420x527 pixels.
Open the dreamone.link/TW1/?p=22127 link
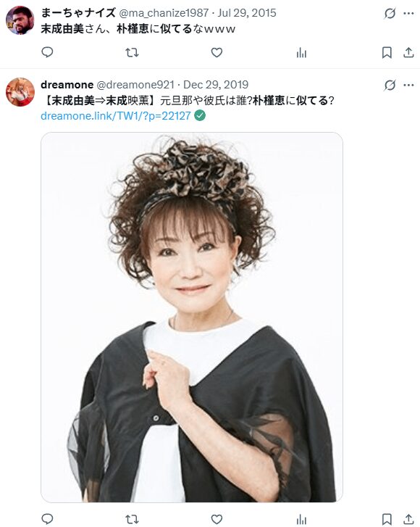pyautogui.click(x=116, y=116)
